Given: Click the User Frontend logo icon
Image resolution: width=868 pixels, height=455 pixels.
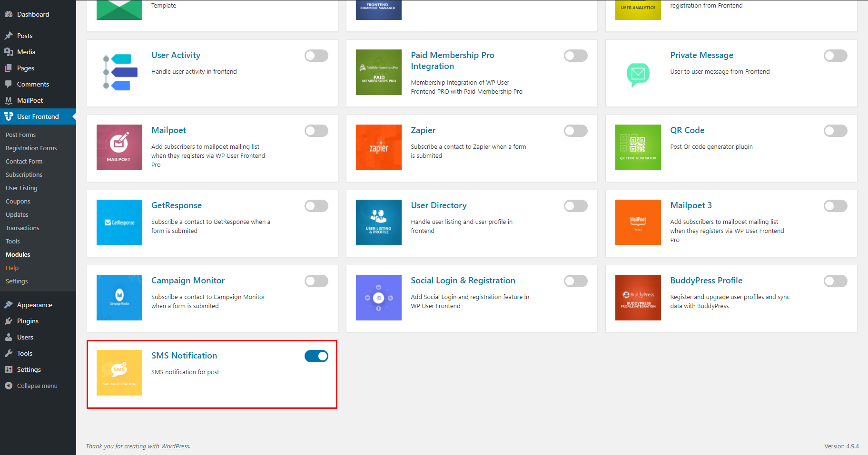Looking at the screenshot, I should (9, 116).
